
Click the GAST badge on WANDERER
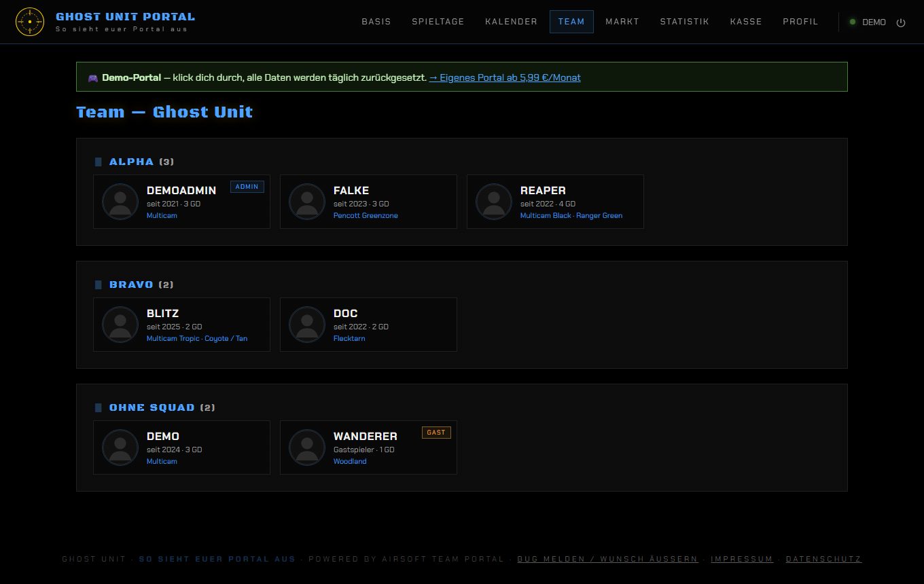coord(436,433)
